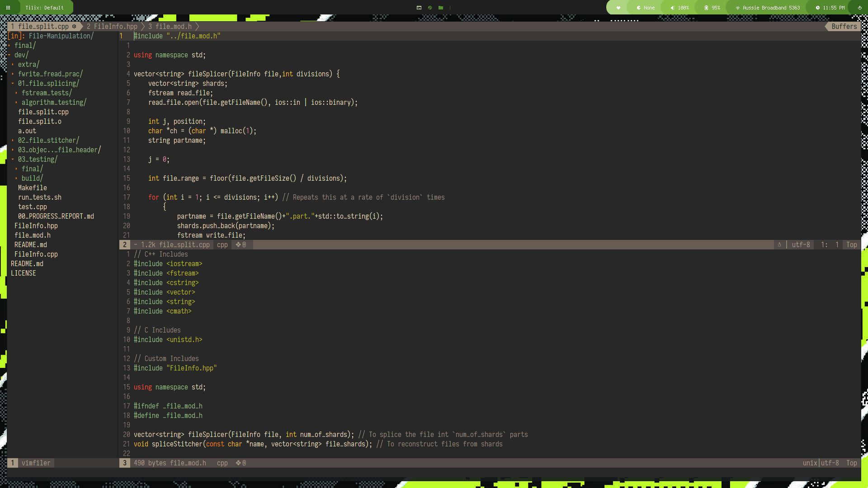Screen dimensions: 868x488
Task: Open run_tests.sh in file tree
Action: (40, 197)
